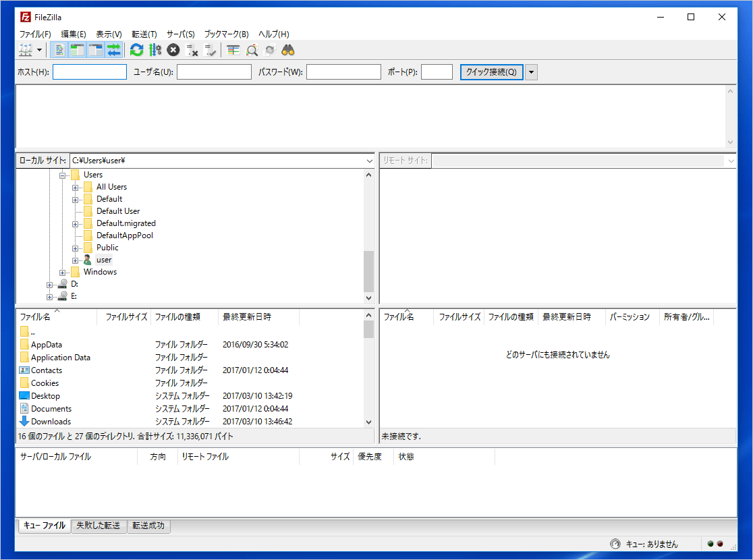
Task: Collapse the Users folder in the tree
Action: [x=63, y=175]
